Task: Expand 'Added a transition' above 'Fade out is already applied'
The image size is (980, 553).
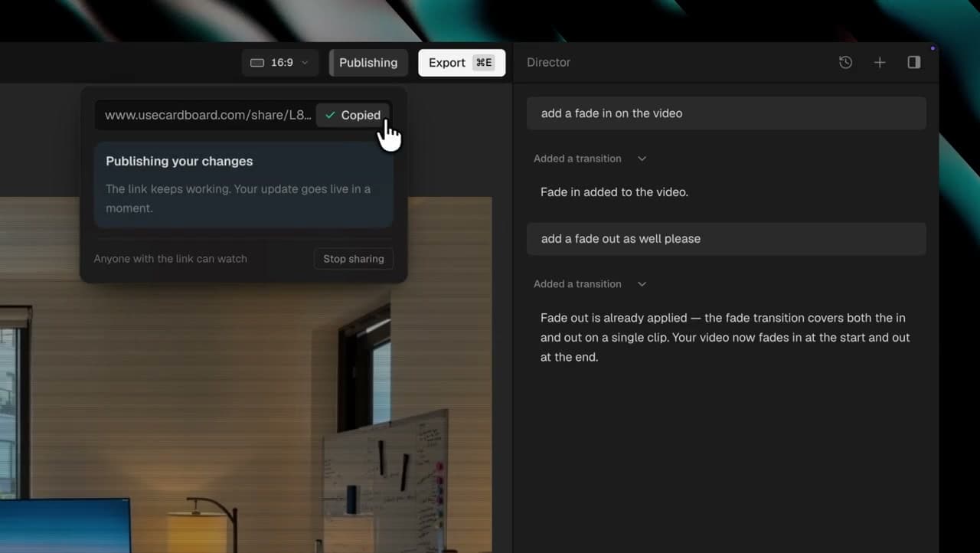Action: click(590, 284)
